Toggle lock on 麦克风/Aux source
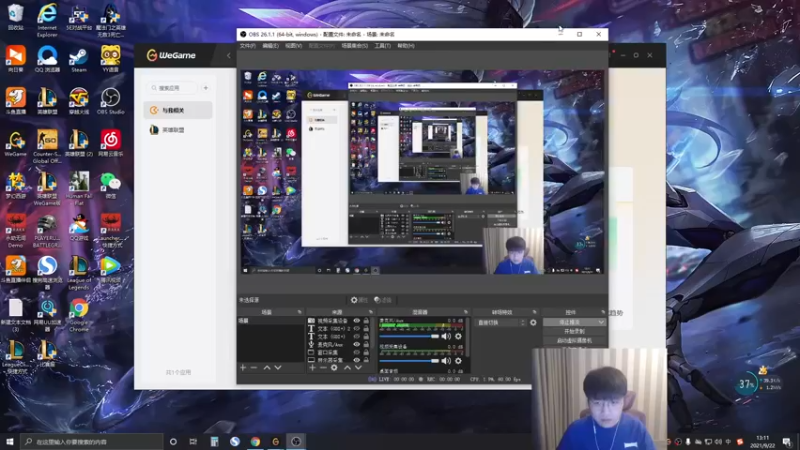Image resolution: width=800 pixels, height=450 pixels. 366,344
